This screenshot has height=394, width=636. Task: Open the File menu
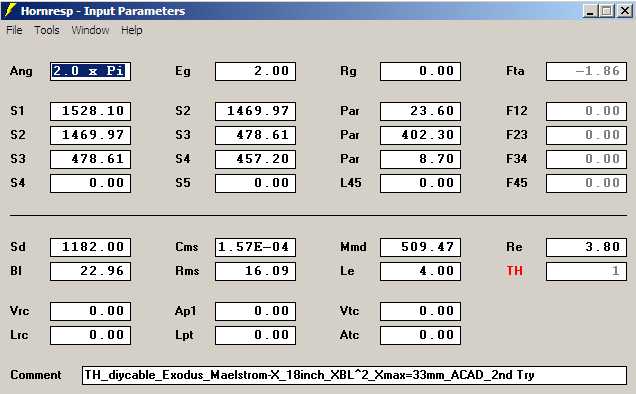14,30
